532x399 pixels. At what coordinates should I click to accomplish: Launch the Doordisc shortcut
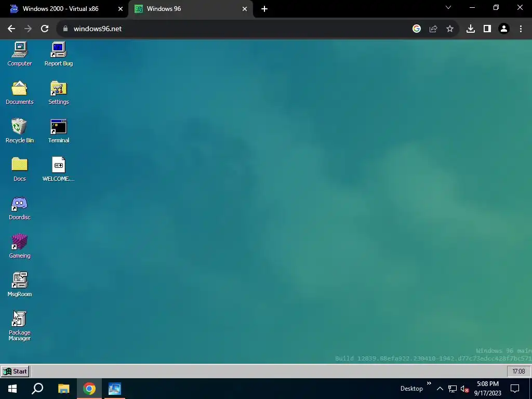point(20,208)
